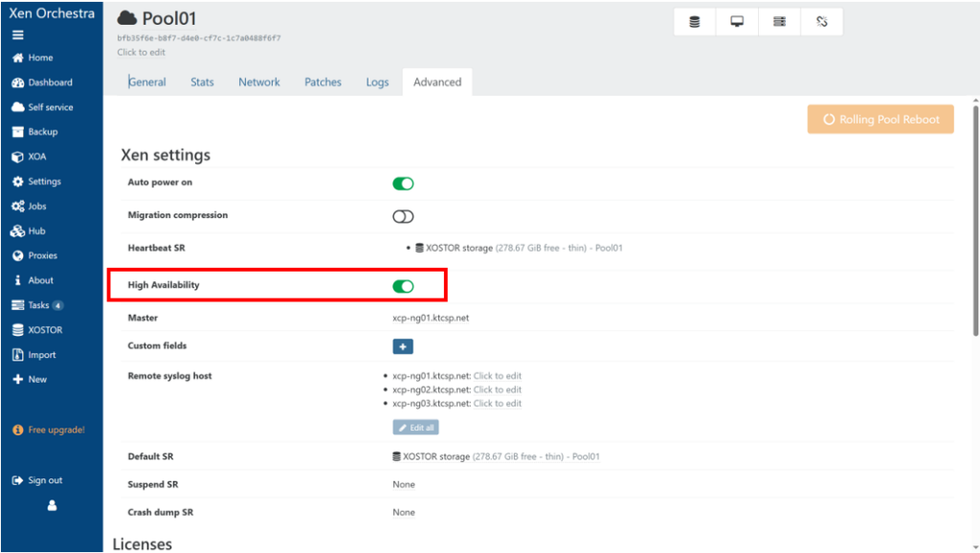The height and width of the screenshot is (553, 980).
Task: Disable the Auto power on toggle
Action: 403,183
